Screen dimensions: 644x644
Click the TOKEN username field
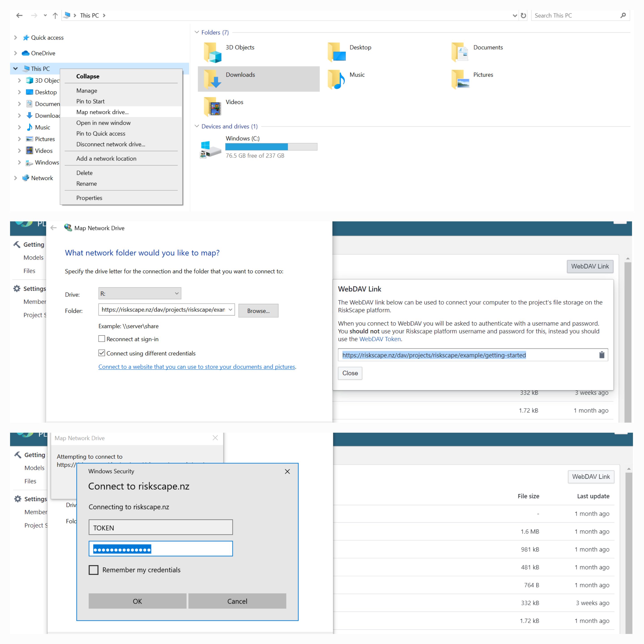click(x=161, y=527)
